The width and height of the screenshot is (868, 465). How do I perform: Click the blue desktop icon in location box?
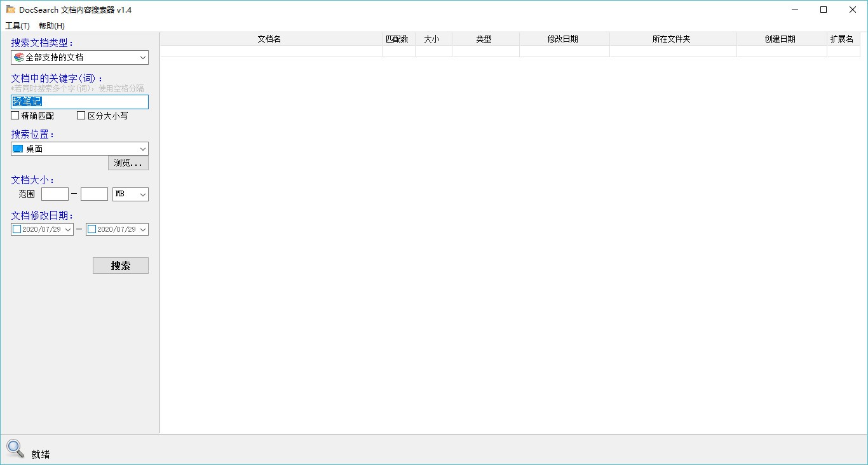pyautogui.click(x=18, y=149)
